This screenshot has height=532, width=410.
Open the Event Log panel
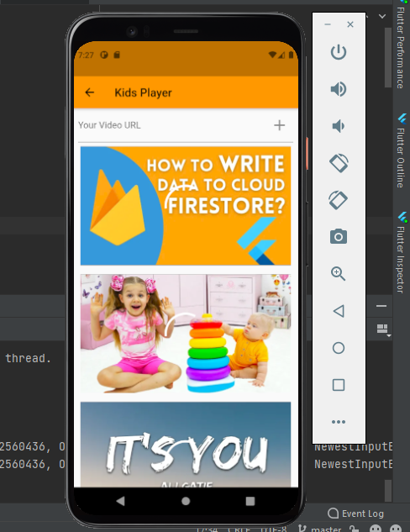point(355,514)
